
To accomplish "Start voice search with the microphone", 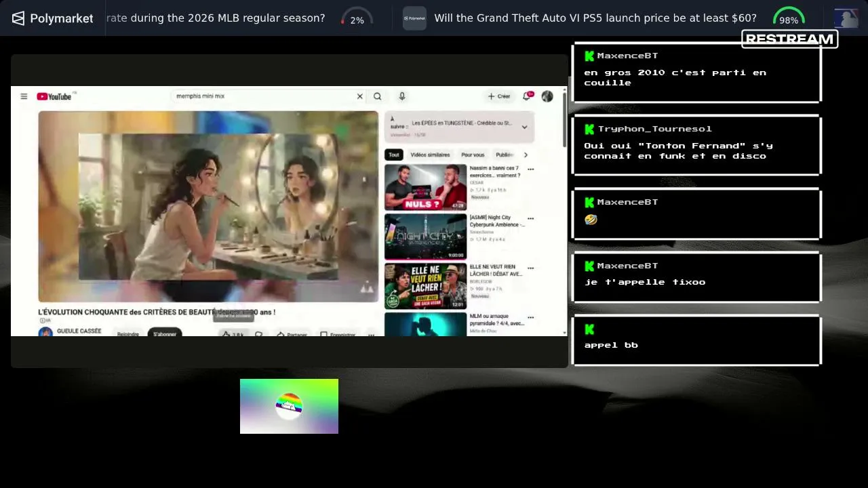I will [401, 96].
